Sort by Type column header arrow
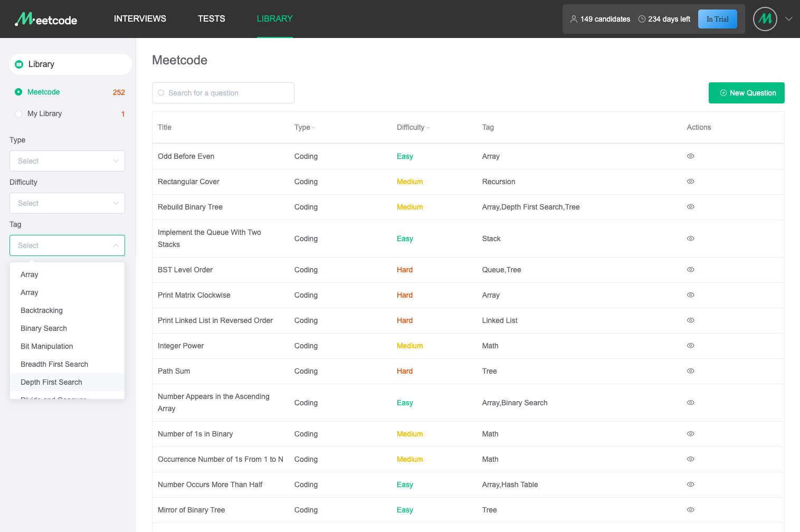 tap(313, 128)
